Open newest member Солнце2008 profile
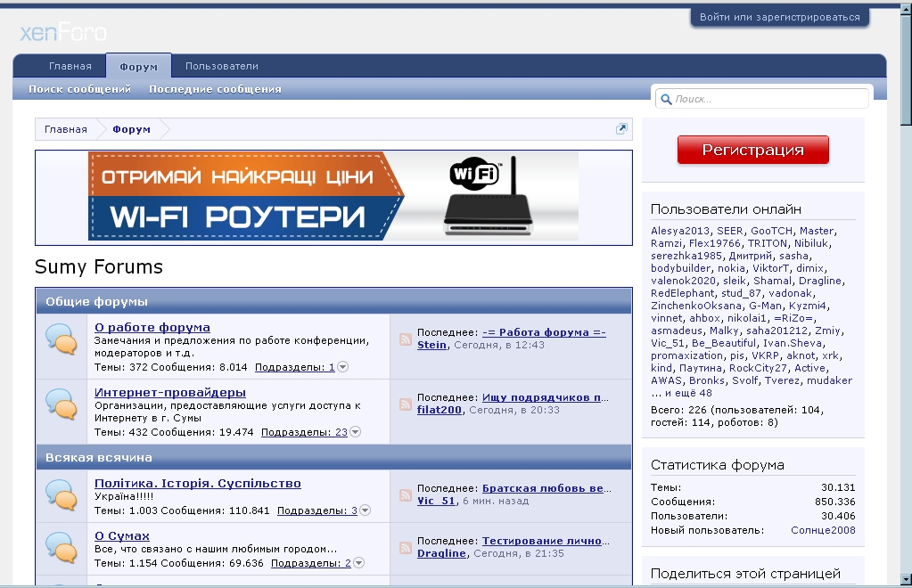This screenshot has height=588, width=912. tap(822, 530)
